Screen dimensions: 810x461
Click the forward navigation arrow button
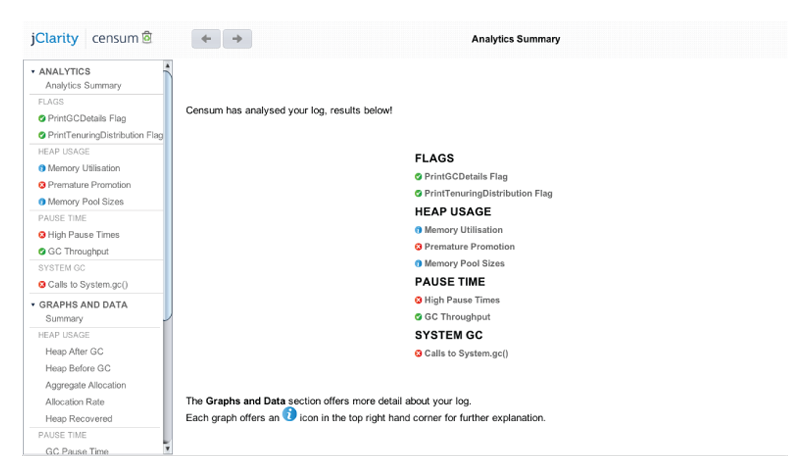point(237,39)
